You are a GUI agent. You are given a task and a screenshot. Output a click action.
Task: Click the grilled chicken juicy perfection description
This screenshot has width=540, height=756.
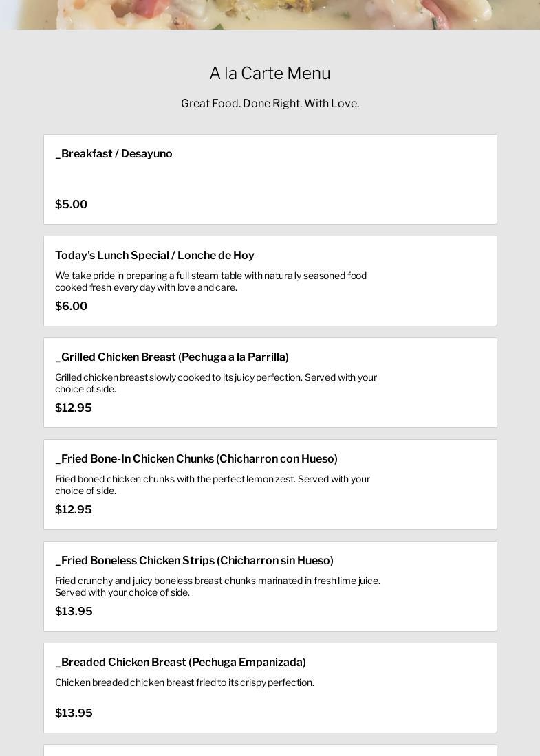(215, 383)
